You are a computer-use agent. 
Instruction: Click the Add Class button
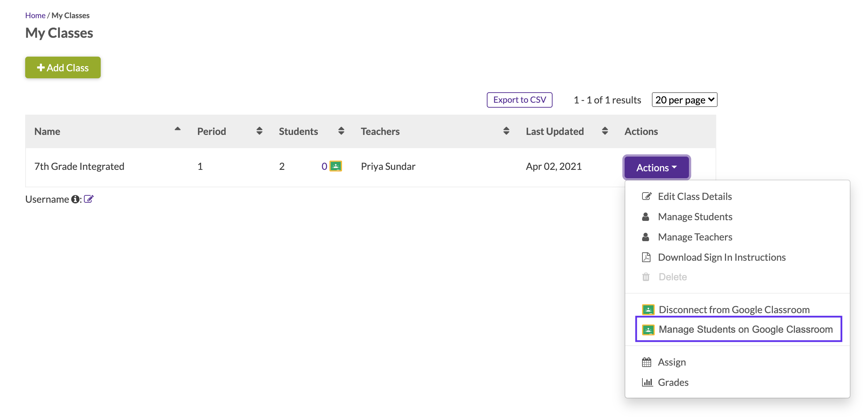tap(63, 67)
